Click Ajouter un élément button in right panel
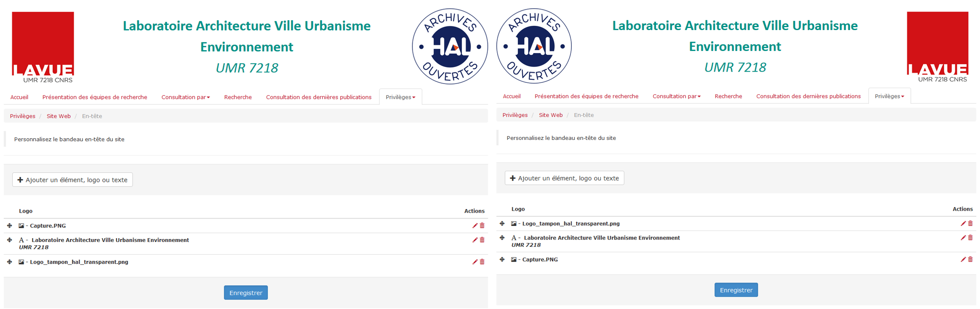 click(x=564, y=178)
